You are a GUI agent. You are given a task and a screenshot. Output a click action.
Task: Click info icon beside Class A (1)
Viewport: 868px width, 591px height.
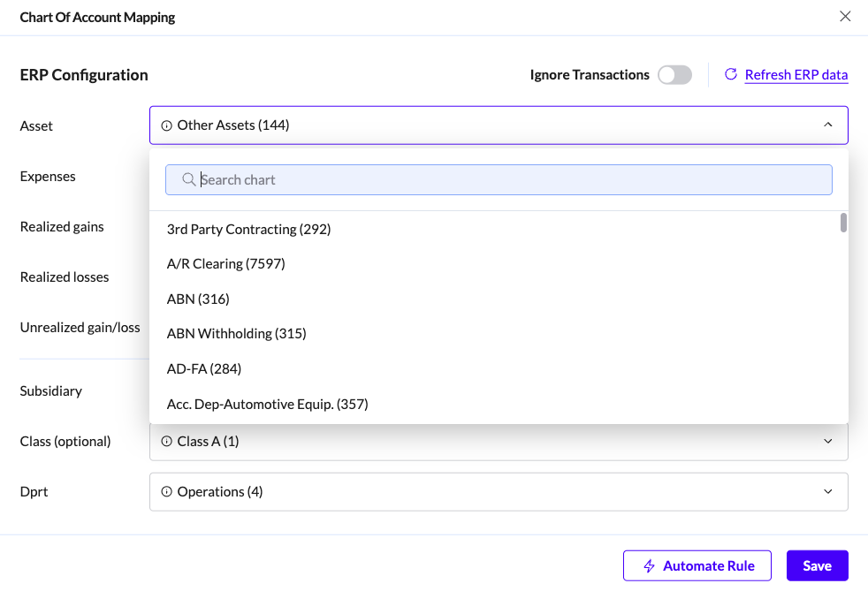[166, 441]
